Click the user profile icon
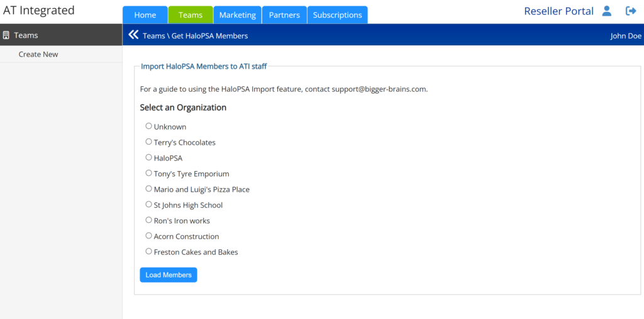 click(607, 11)
